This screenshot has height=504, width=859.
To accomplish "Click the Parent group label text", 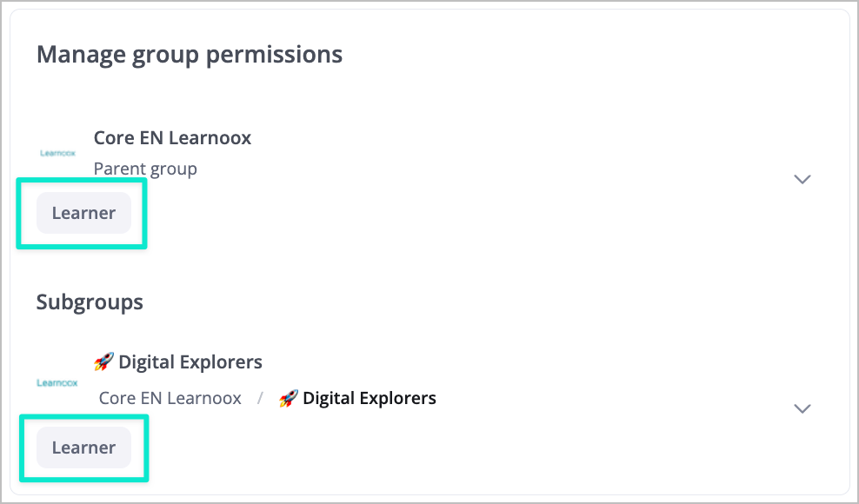I will 145,169.
